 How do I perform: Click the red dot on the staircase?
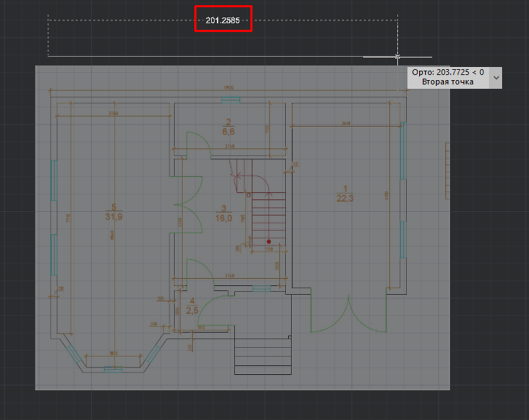pos(268,241)
